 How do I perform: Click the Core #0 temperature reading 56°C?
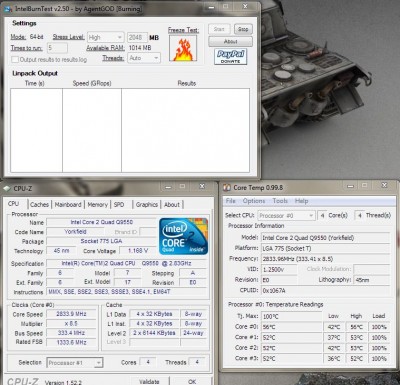[x=291, y=327]
